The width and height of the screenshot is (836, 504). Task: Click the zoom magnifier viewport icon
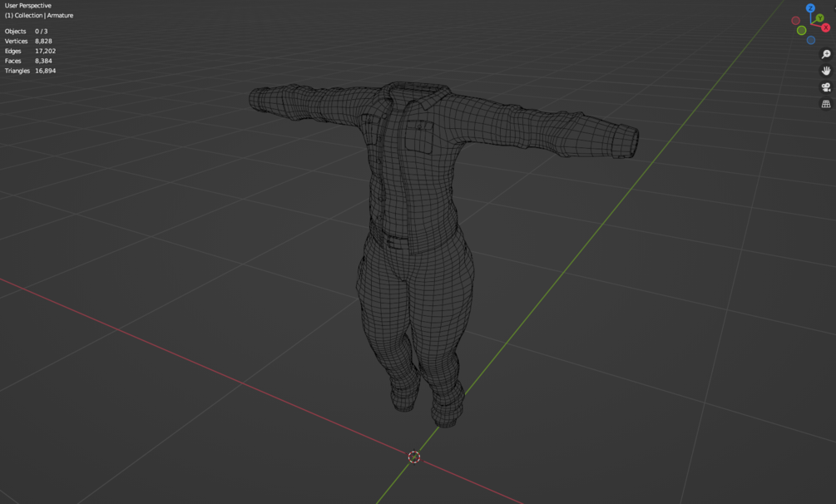pos(826,54)
